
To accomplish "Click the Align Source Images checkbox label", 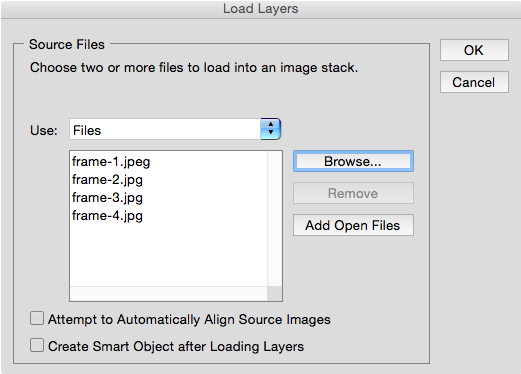I will [189, 319].
